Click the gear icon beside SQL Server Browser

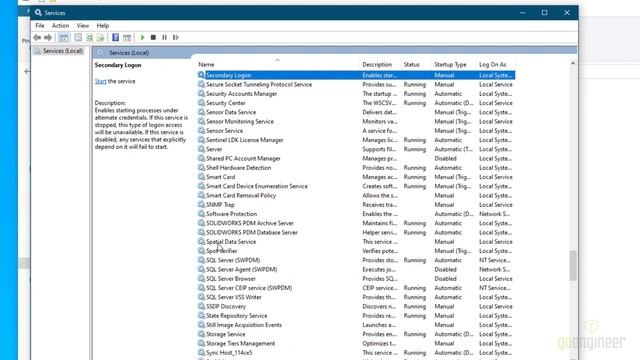click(x=201, y=278)
